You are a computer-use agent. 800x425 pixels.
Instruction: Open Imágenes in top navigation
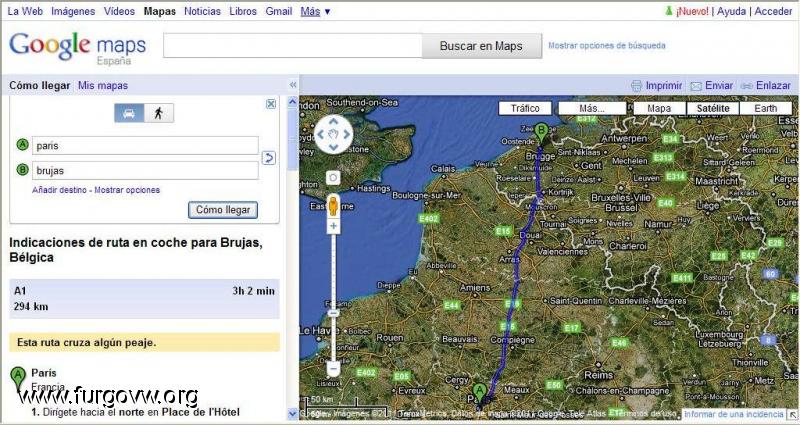(x=73, y=11)
